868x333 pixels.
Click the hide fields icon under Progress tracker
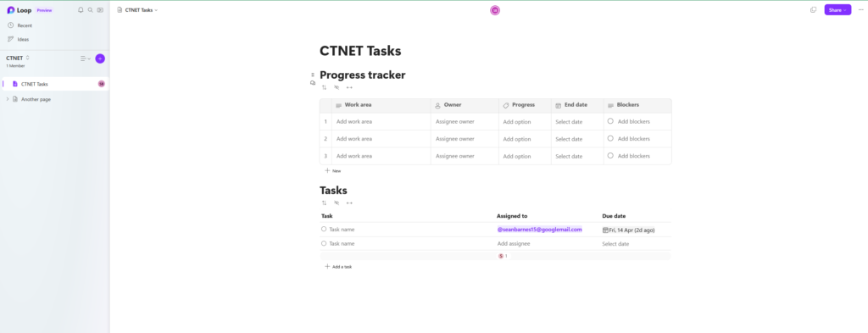pyautogui.click(x=337, y=87)
